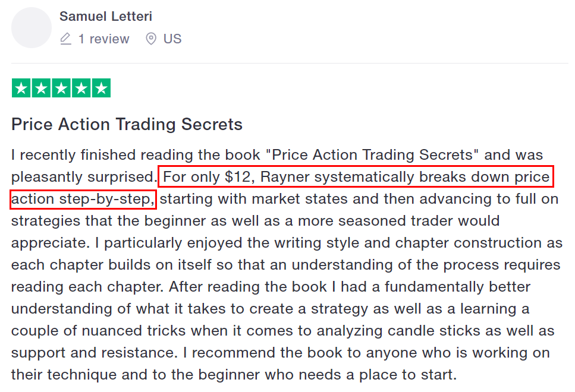Click the words "support and resistance."
Image resolution: width=575 pixels, height=392 pixels.
(x=95, y=353)
